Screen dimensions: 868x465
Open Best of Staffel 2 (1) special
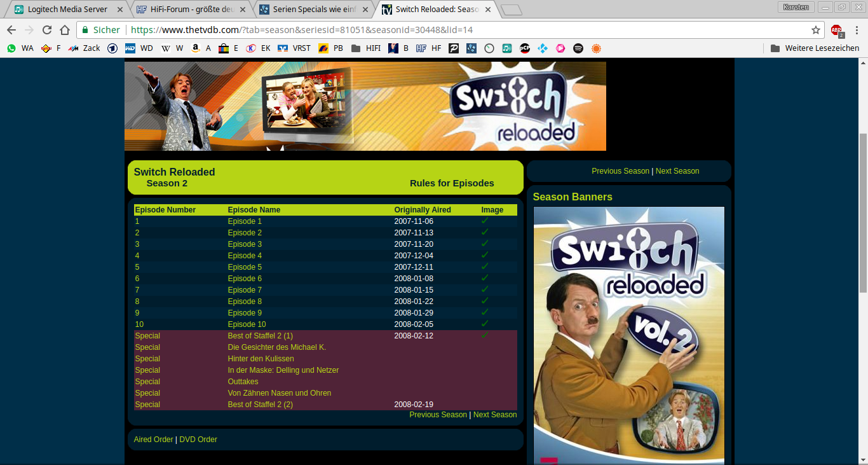tap(261, 336)
